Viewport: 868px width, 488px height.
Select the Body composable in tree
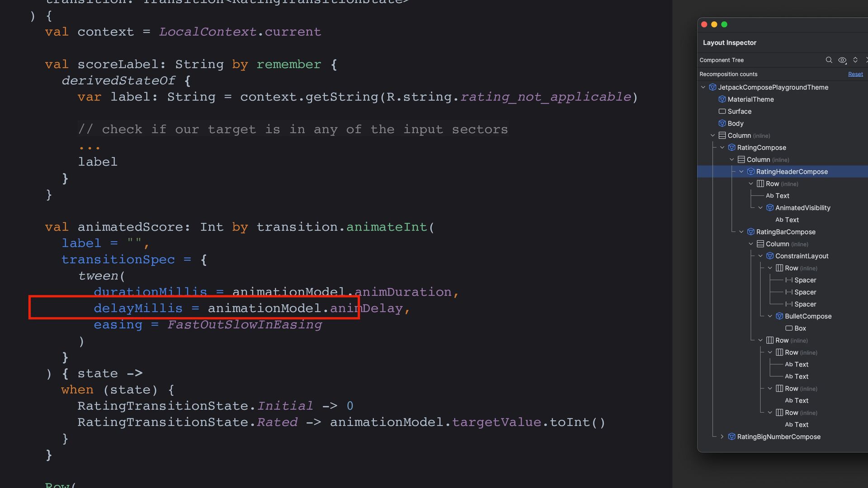click(735, 123)
